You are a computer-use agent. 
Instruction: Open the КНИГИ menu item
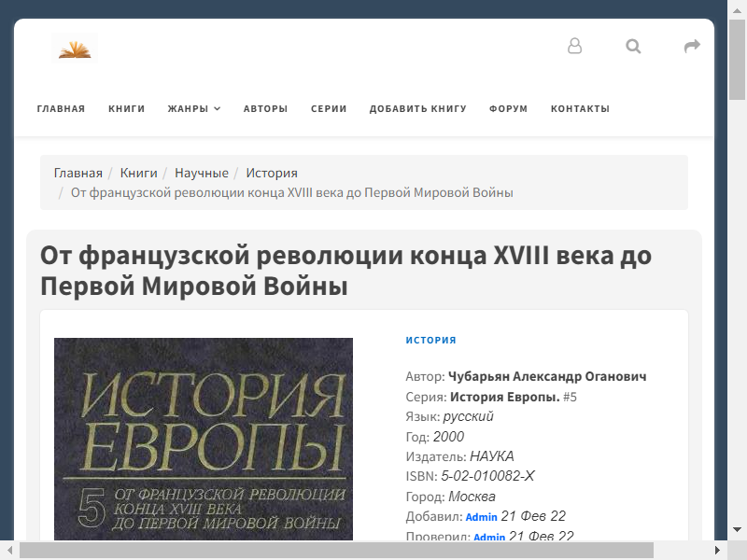[127, 108]
